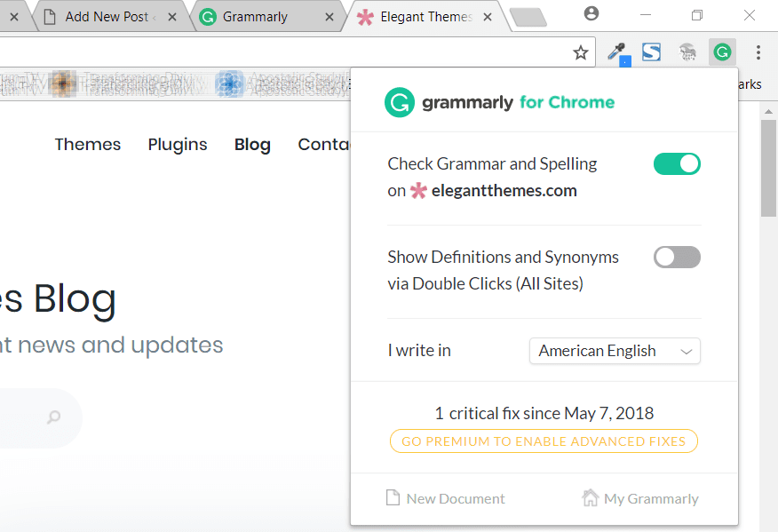Click the blue S extension icon

pos(651,52)
